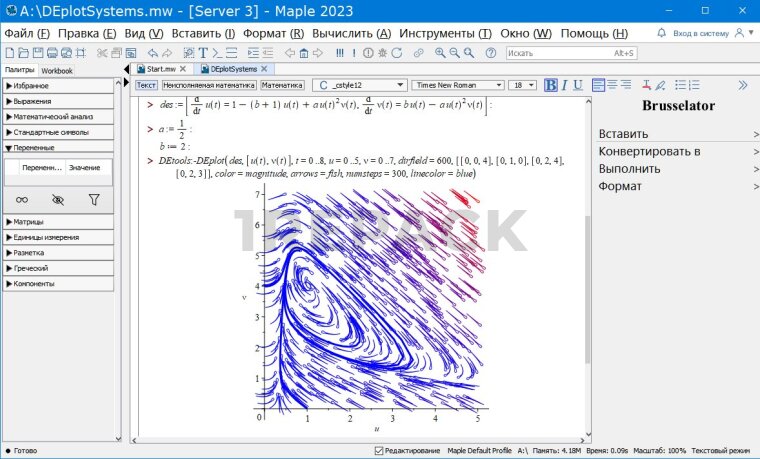Screen dimensions: 760x459
Task: Switch to the Start.mw tab
Action: click(160, 70)
